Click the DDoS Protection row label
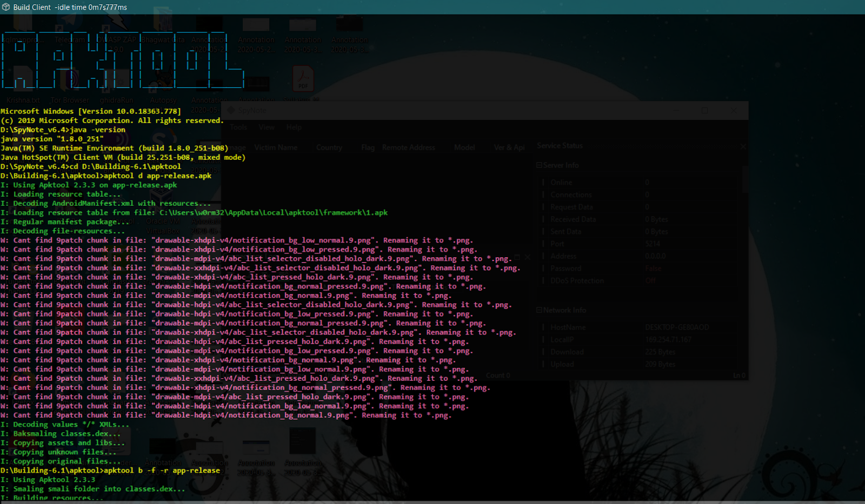865x504 pixels. tap(577, 280)
